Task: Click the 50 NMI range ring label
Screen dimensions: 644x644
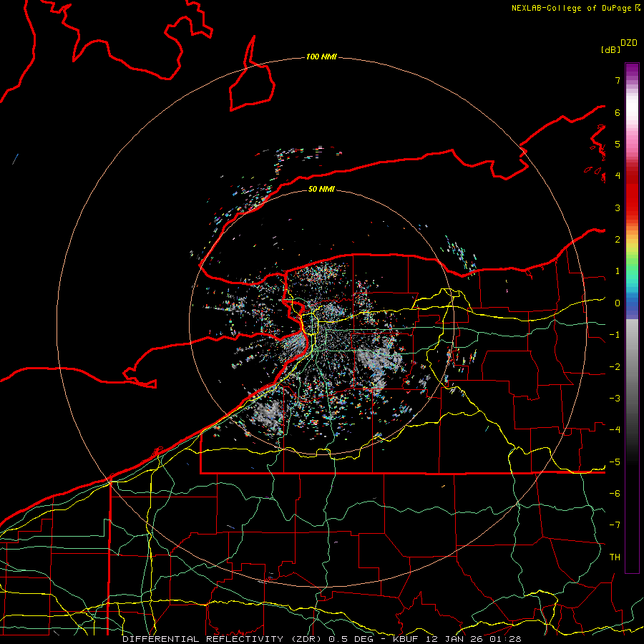Action: (321, 189)
